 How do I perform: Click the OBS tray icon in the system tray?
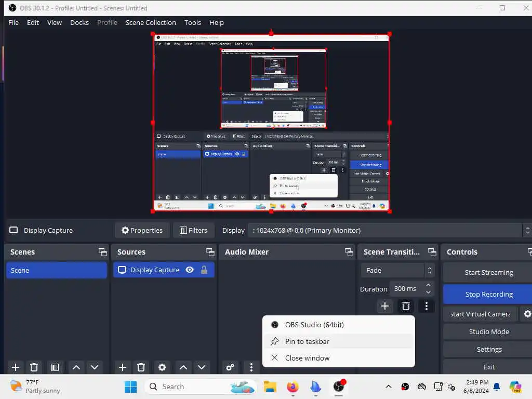pos(405,387)
